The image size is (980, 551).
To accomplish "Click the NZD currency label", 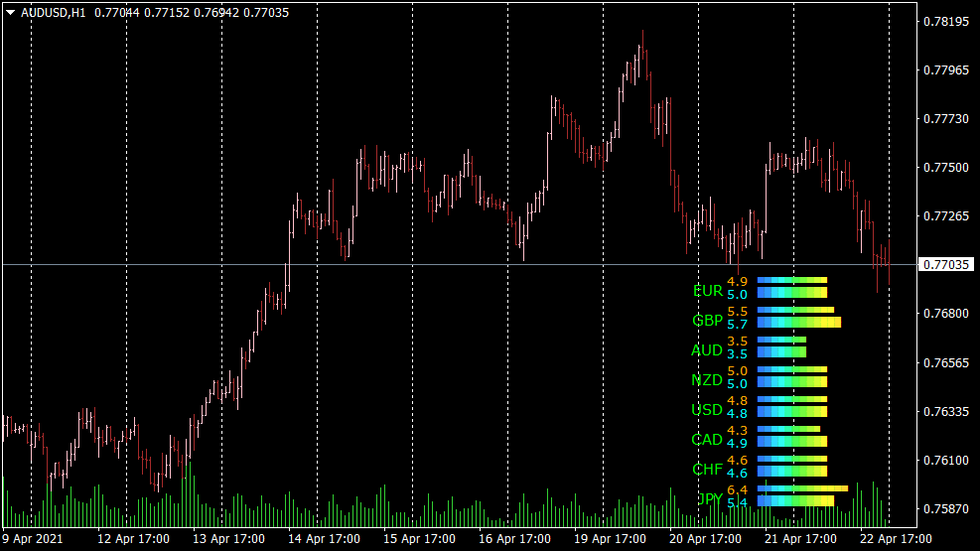I will (x=707, y=380).
